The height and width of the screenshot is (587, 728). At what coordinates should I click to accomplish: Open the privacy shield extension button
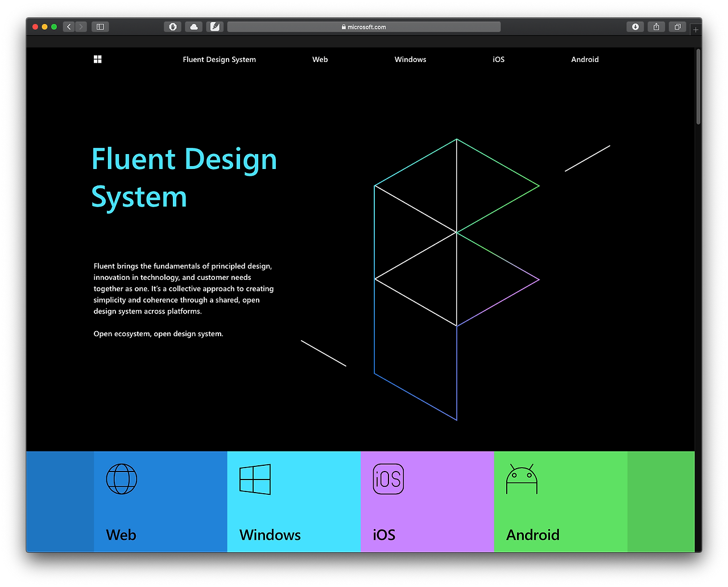[x=173, y=27]
